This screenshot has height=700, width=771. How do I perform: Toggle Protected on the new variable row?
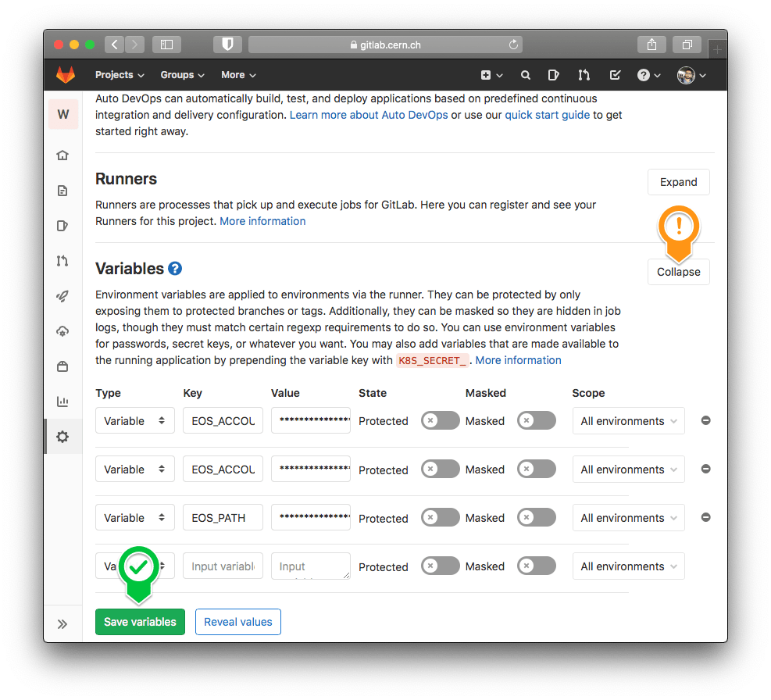(440, 566)
